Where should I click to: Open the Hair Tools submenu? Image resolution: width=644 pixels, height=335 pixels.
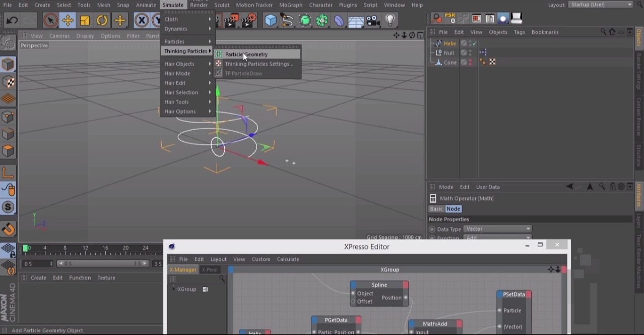[187, 102]
